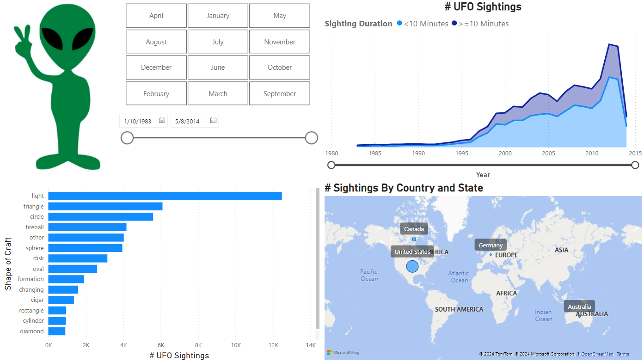The height and width of the screenshot is (362, 644).
Task: Select the Canada bubble on the map
Action: pos(414,239)
